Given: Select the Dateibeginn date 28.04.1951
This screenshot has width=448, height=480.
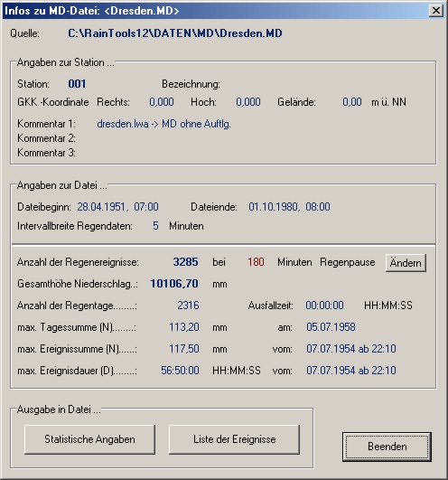Looking at the screenshot, I should (101, 207).
